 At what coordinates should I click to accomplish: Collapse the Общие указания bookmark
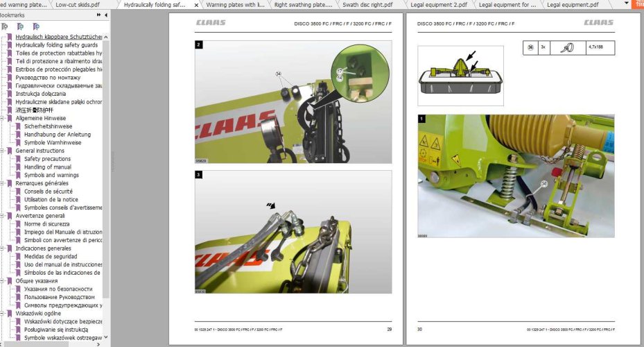click(1, 281)
